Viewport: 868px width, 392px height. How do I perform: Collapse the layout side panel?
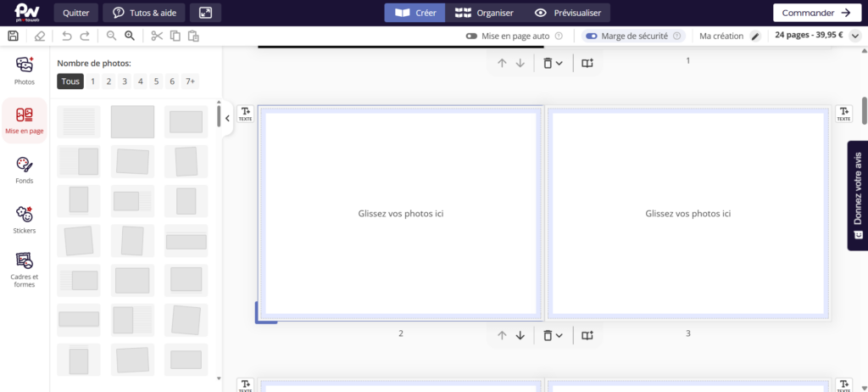pos(227,118)
